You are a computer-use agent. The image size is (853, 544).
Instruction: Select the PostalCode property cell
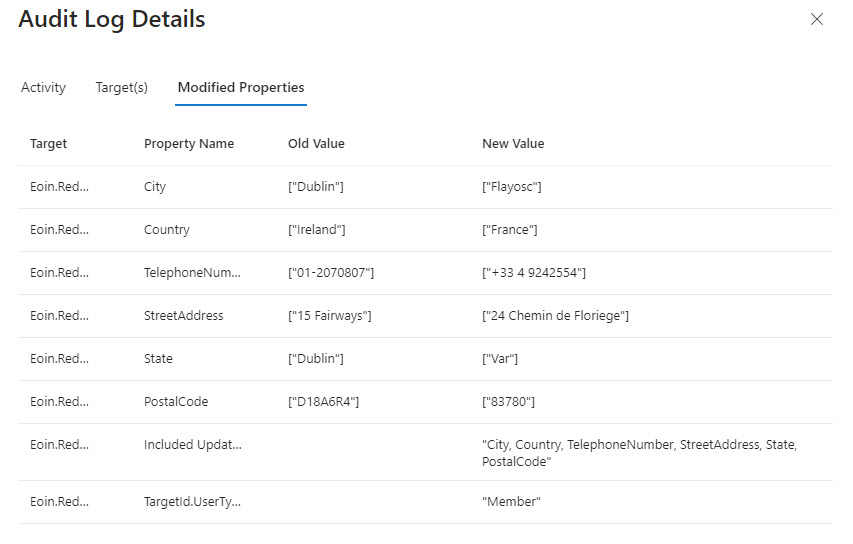176,402
